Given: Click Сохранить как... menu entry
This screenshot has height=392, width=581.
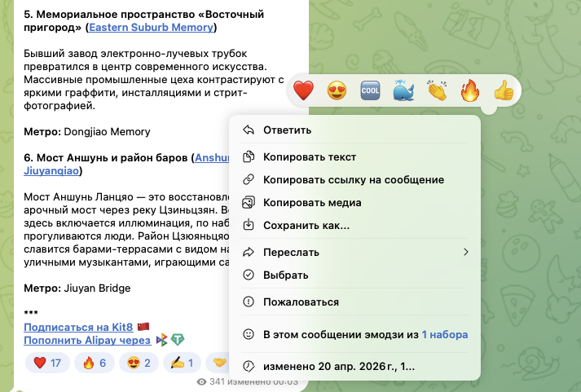Looking at the screenshot, I should [x=306, y=225].
